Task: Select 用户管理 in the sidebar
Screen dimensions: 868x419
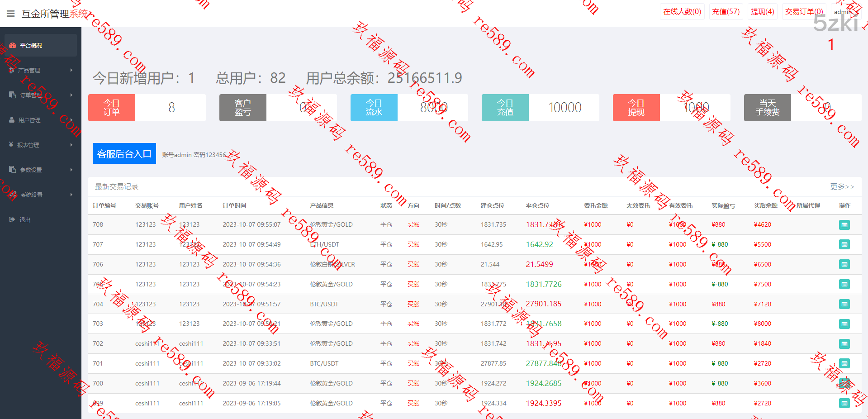Action: [29, 120]
